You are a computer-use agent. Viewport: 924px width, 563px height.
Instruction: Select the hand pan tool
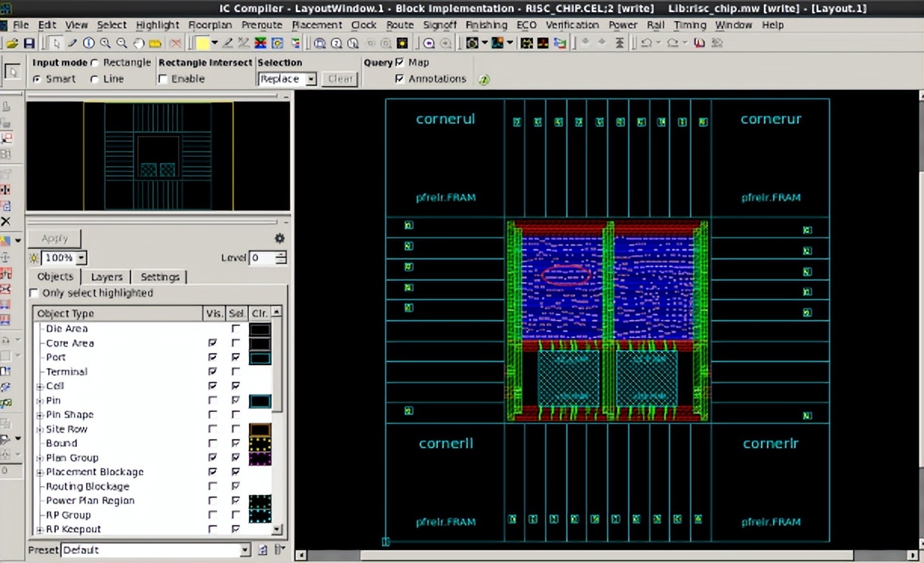pos(138,44)
